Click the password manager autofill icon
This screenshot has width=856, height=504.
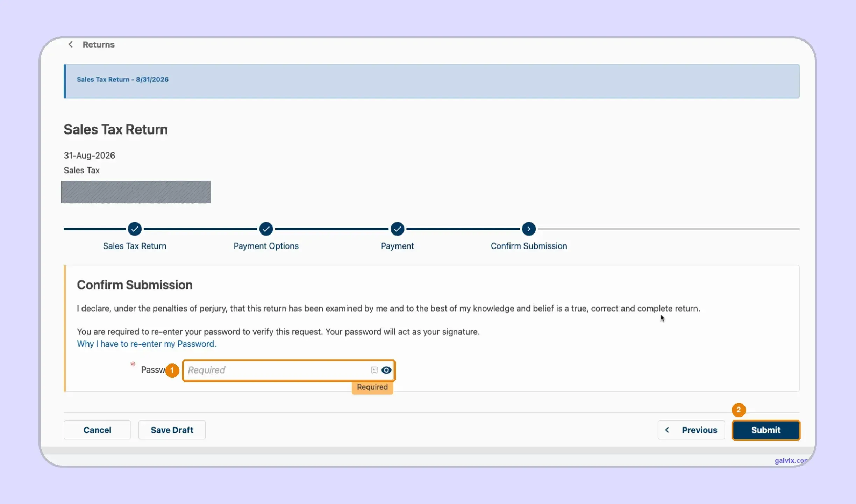coord(374,370)
